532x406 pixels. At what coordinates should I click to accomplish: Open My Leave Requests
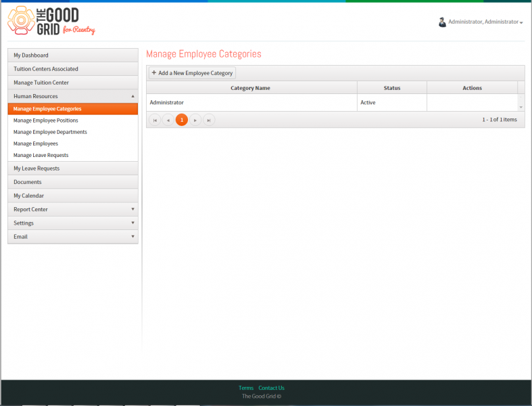coord(72,168)
